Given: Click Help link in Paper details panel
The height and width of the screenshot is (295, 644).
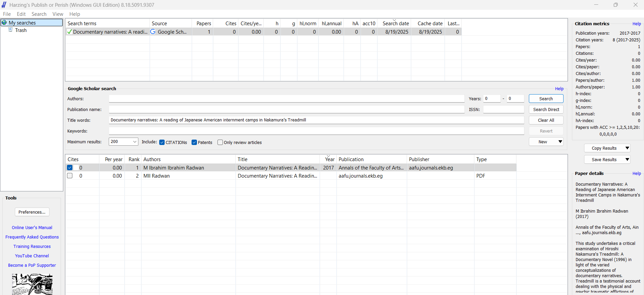Looking at the screenshot, I should 636,173.
